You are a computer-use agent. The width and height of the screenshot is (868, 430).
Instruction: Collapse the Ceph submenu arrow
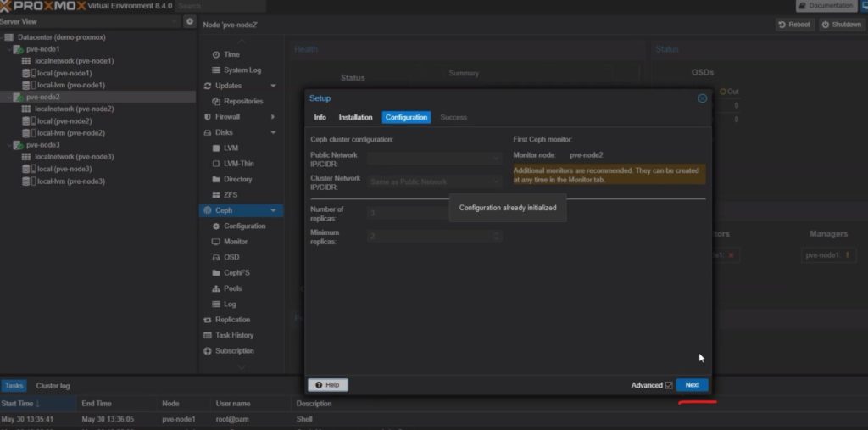273,210
